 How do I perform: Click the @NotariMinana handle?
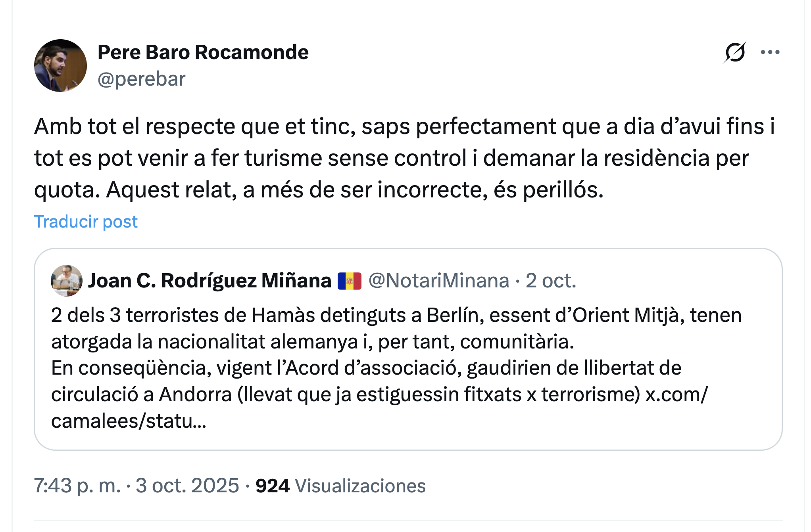coord(438,281)
